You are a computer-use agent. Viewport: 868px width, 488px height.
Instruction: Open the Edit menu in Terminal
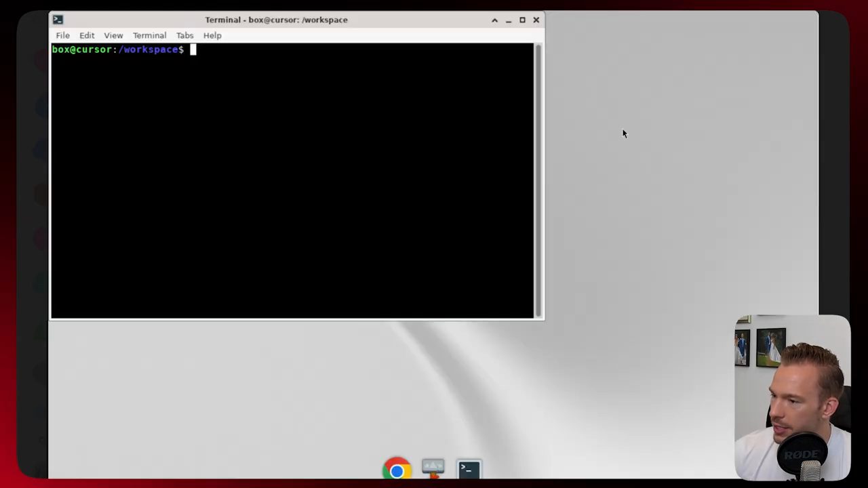(x=87, y=35)
